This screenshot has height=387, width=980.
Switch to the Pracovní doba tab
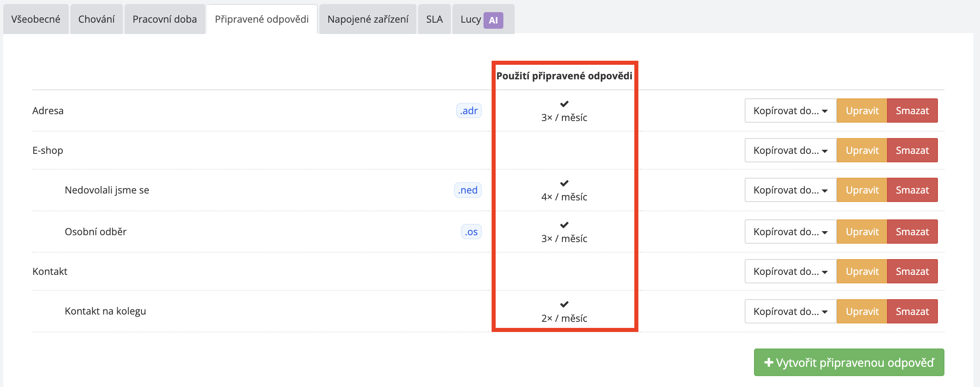(165, 19)
